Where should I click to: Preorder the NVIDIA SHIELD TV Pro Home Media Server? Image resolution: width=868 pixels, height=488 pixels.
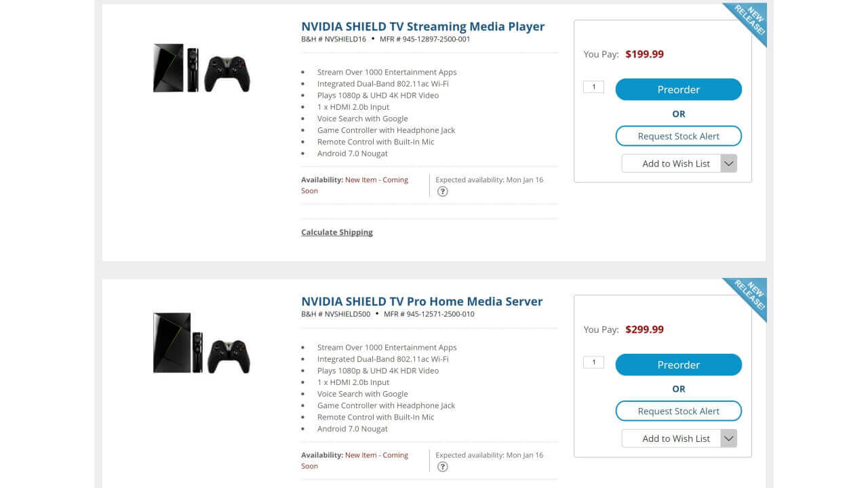(x=678, y=364)
